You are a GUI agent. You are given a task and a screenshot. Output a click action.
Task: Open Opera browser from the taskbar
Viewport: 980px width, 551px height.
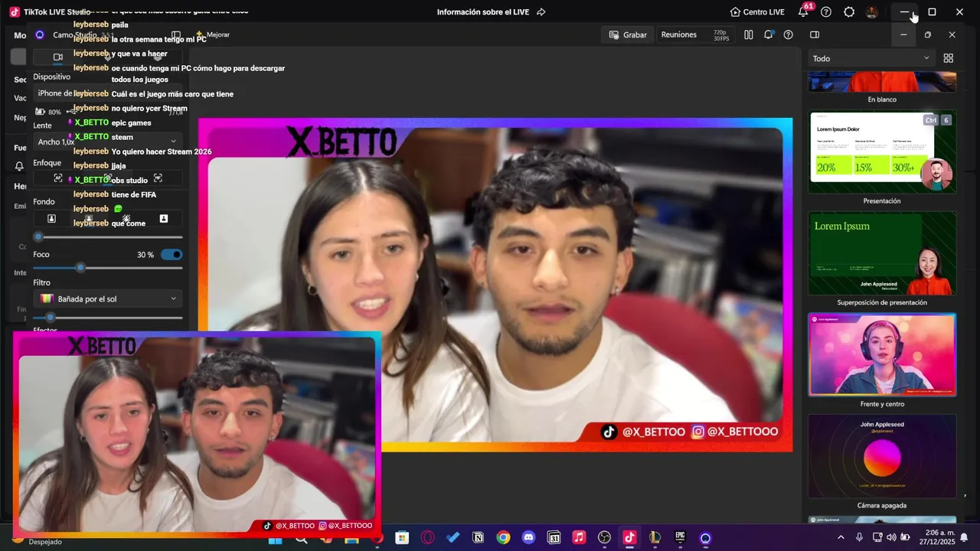point(427,537)
